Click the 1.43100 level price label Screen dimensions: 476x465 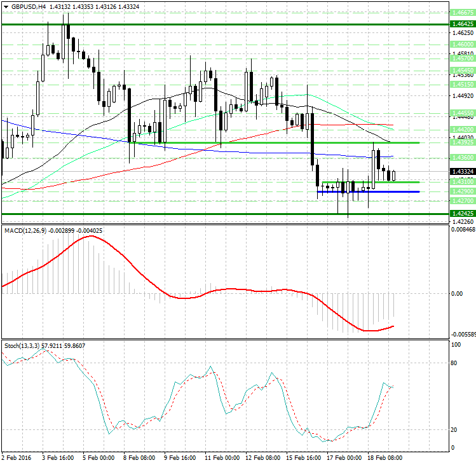460,182
